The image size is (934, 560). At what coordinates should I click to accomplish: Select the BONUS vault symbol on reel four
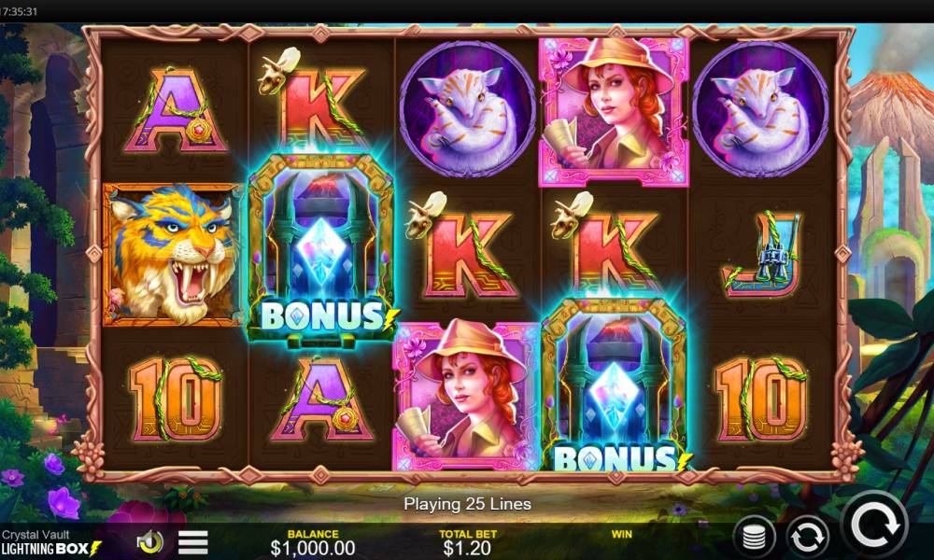615,385
